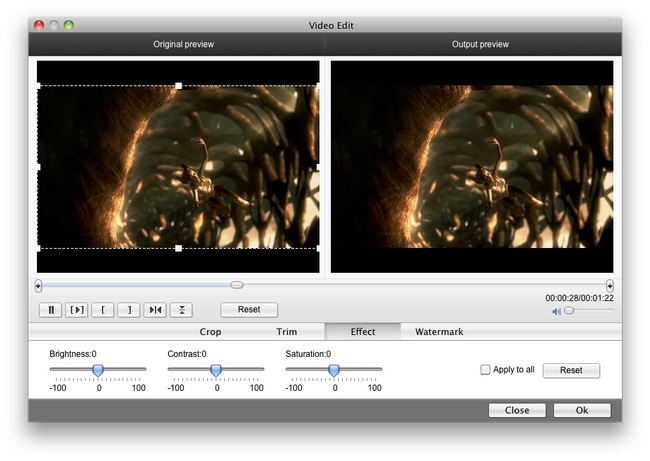Click the Original preview header
The image size is (650, 461).
tap(184, 44)
